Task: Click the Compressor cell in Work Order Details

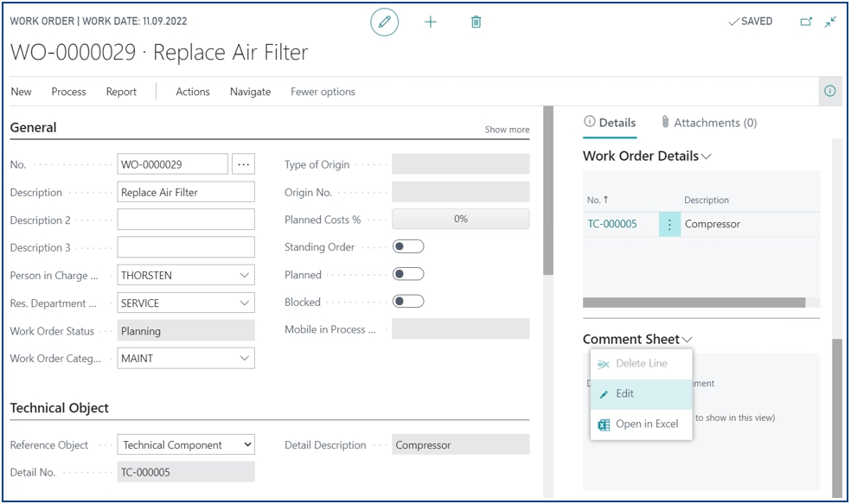Action: click(712, 224)
